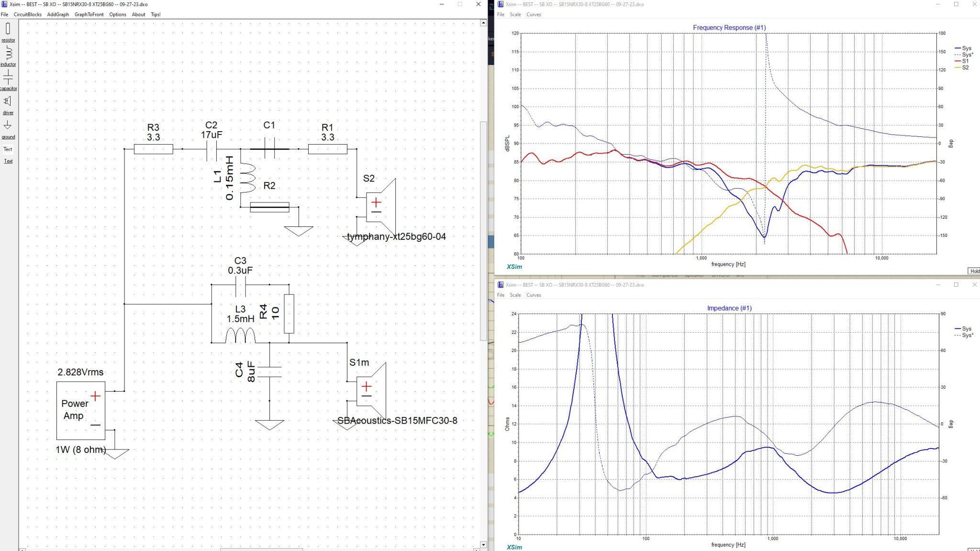980x551 pixels.
Task: Click the 1W (8 ohm) label
Action: click(80, 450)
